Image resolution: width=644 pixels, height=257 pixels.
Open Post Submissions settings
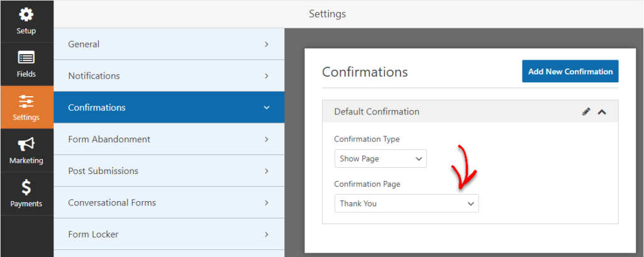pyautogui.click(x=169, y=171)
